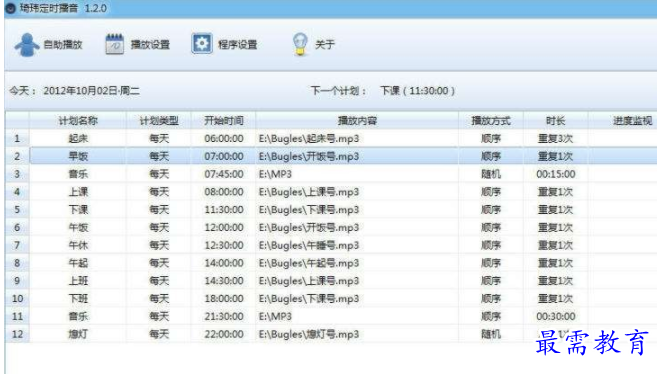Sort by 播放方式 column header
Image resolution: width=657 pixels, height=374 pixels.
(491, 121)
